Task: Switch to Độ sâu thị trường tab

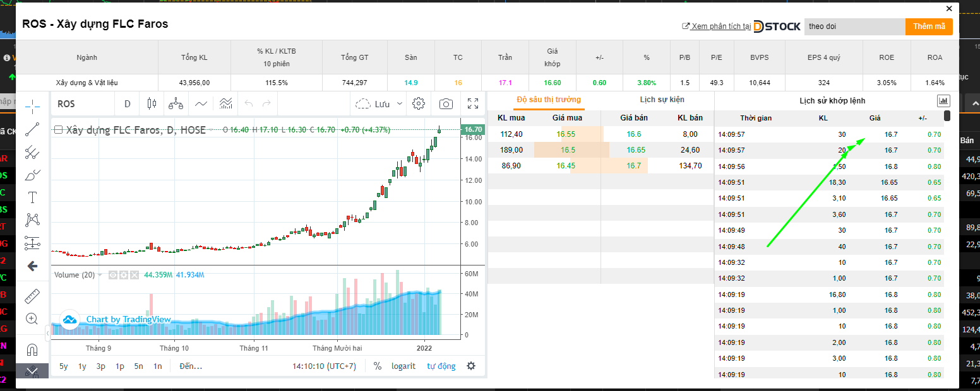Action: (548, 100)
